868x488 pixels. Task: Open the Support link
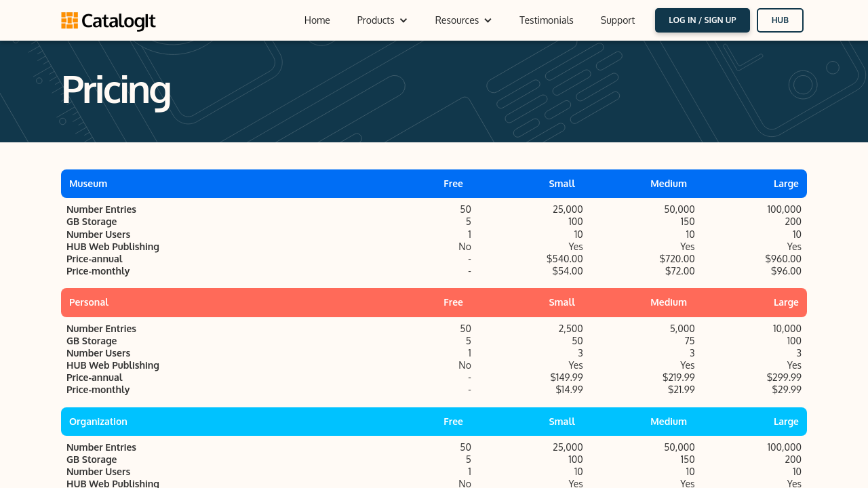point(617,20)
